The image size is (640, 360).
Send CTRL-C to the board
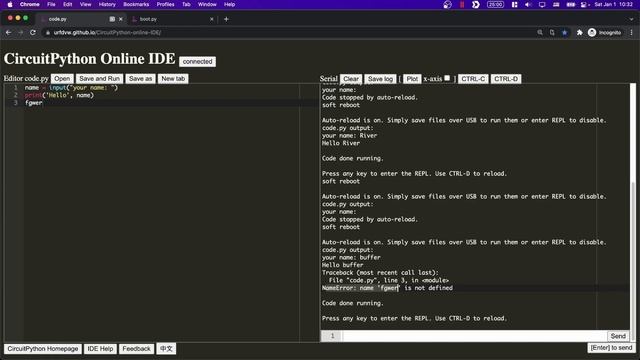point(473,79)
